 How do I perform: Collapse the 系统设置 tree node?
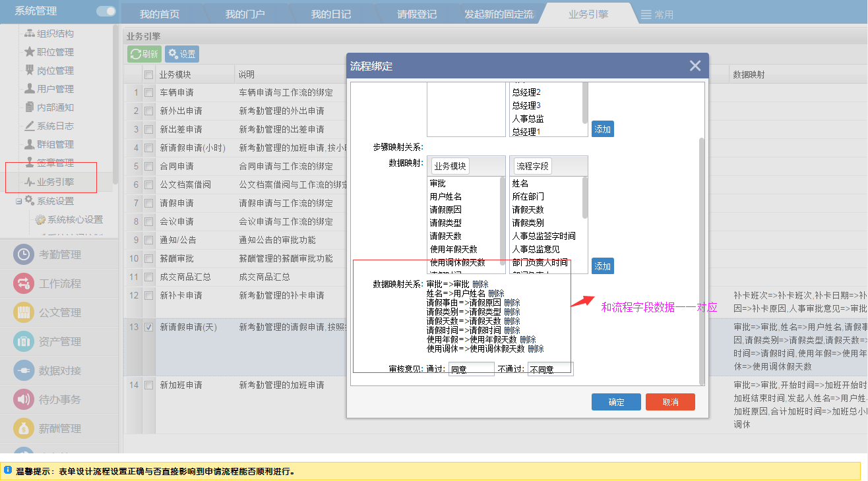[x=19, y=202]
